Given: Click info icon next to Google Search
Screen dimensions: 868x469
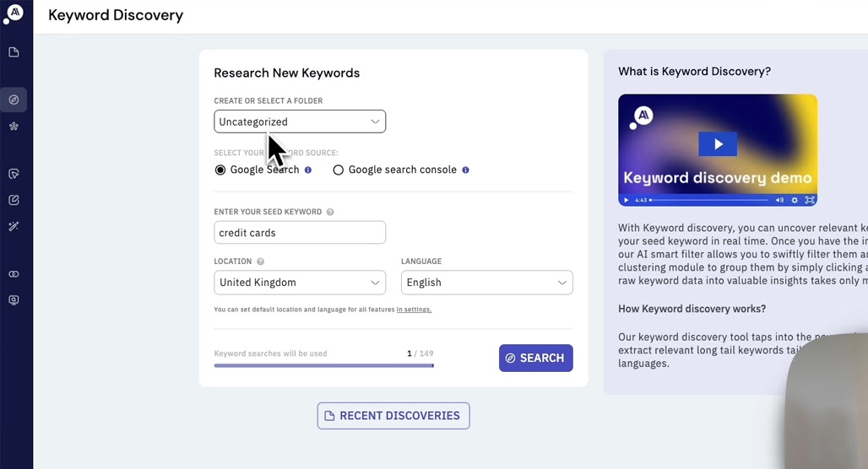Looking at the screenshot, I should coord(308,170).
